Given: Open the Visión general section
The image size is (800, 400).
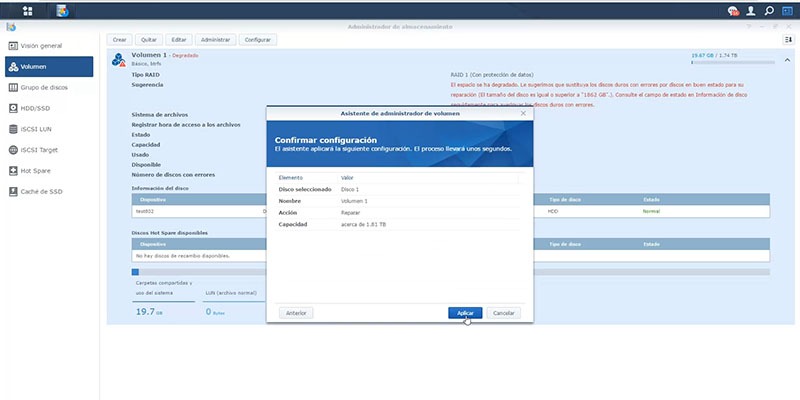Looking at the screenshot, I should tap(49, 46).
